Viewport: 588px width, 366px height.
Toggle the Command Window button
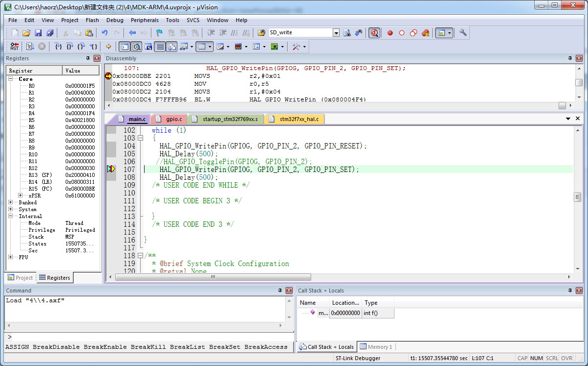tap(125, 47)
